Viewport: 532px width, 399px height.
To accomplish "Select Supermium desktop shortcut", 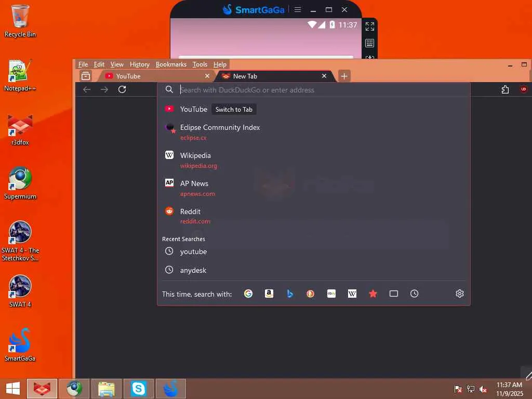I will [x=20, y=183].
